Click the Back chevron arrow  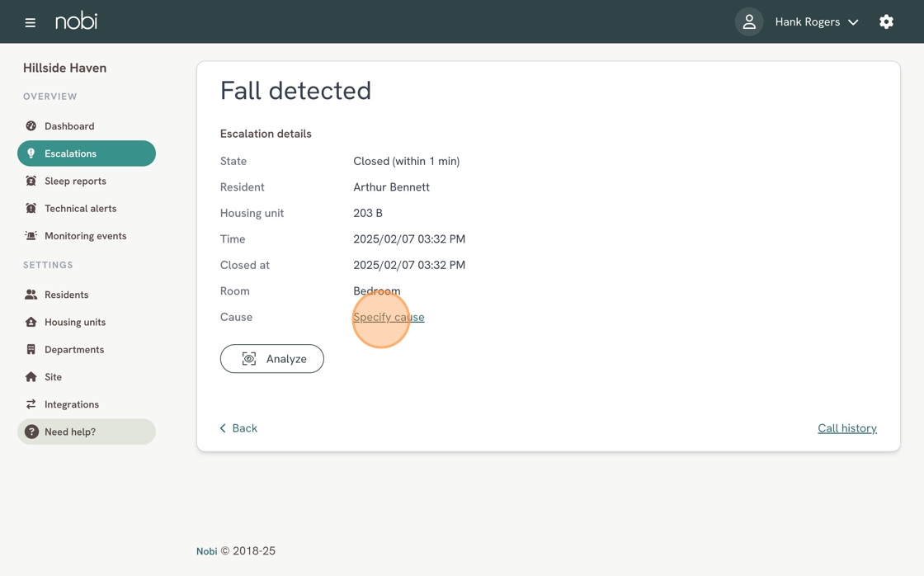click(x=223, y=428)
